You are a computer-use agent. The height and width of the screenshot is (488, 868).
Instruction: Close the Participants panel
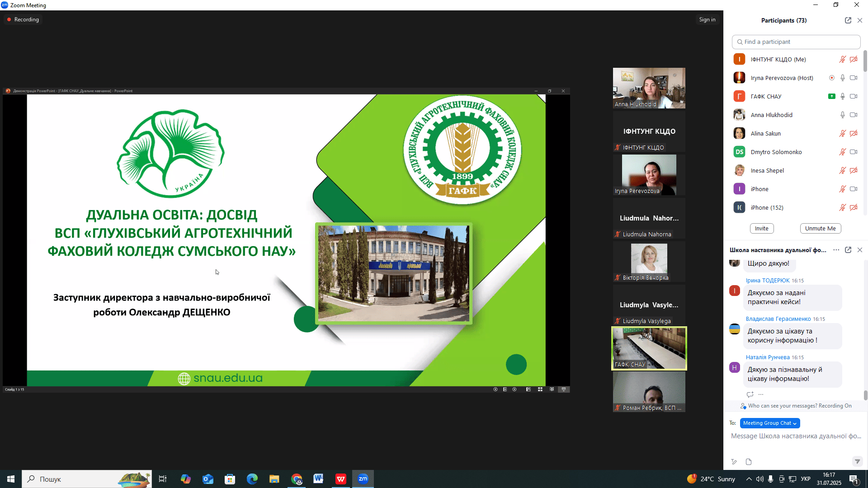[860, 20]
